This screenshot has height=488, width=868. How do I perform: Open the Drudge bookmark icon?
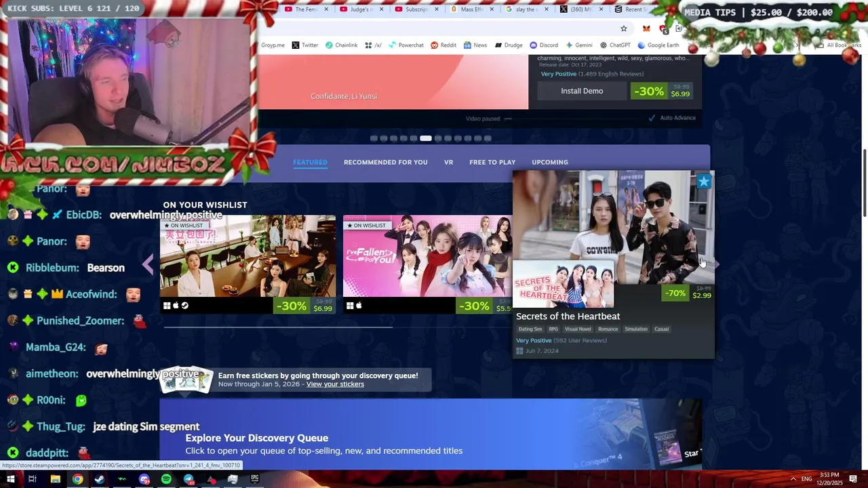498,45
